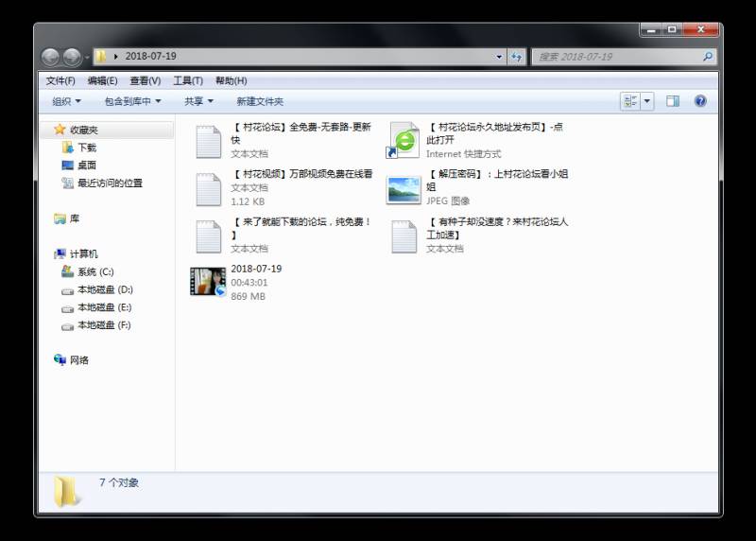Image resolution: width=756 pixels, height=541 pixels.
Task: Toggle the preview pane button
Action: (673, 101)
